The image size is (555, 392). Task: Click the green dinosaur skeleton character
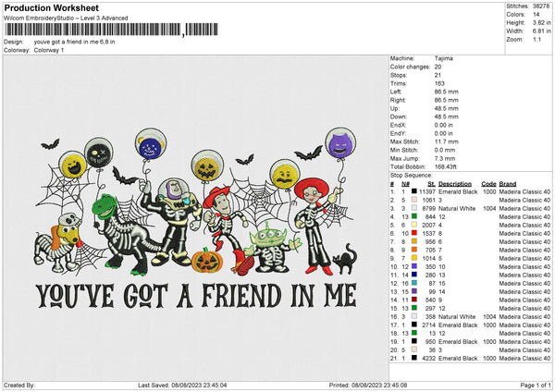[x=124, y=235]
